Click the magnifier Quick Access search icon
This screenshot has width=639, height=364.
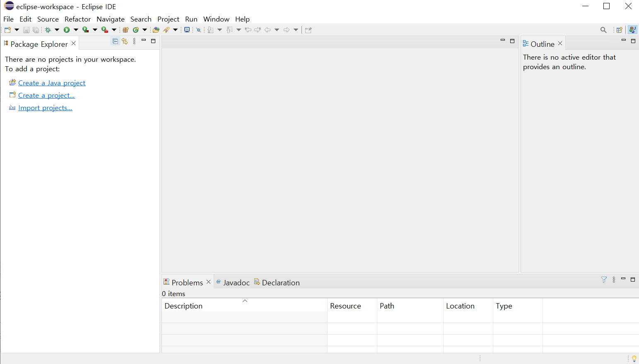603,30
